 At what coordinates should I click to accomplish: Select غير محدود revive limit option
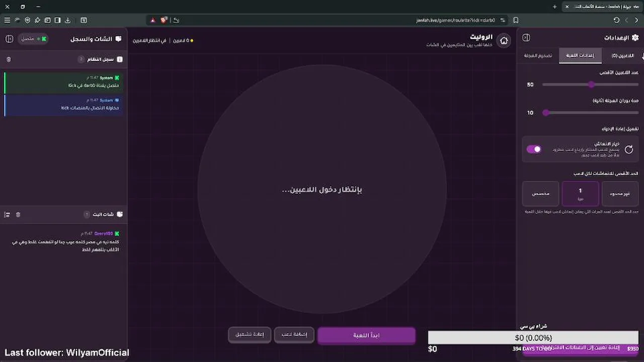620,194
